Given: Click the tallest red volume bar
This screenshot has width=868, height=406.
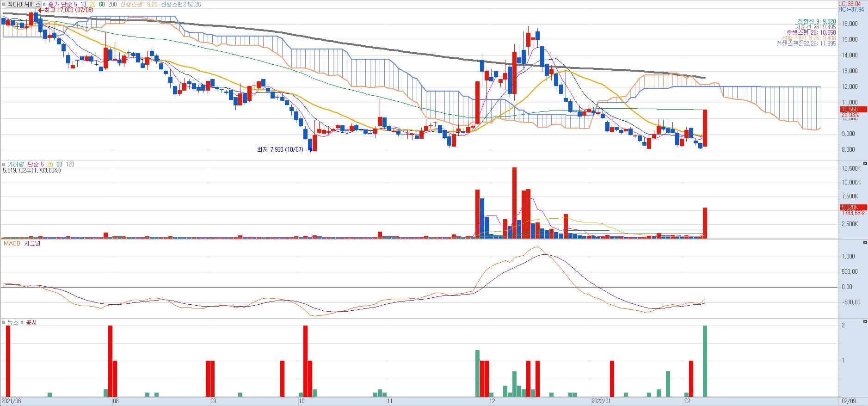Looking at the screenshot, I should 514,203.
